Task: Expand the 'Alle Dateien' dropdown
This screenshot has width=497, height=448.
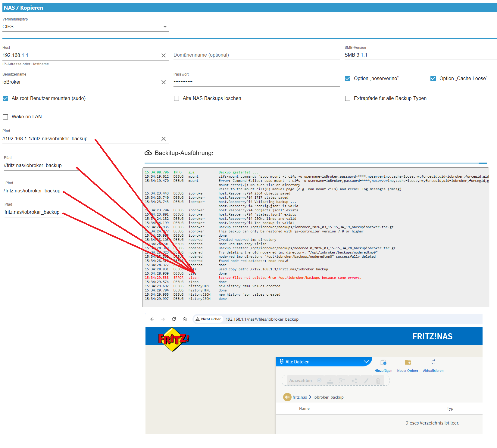Action: [324, 362]
